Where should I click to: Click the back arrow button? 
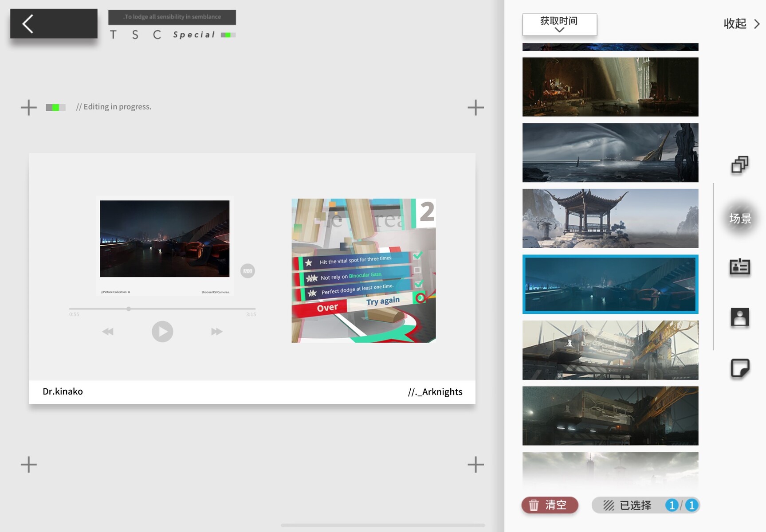[53, 24]
